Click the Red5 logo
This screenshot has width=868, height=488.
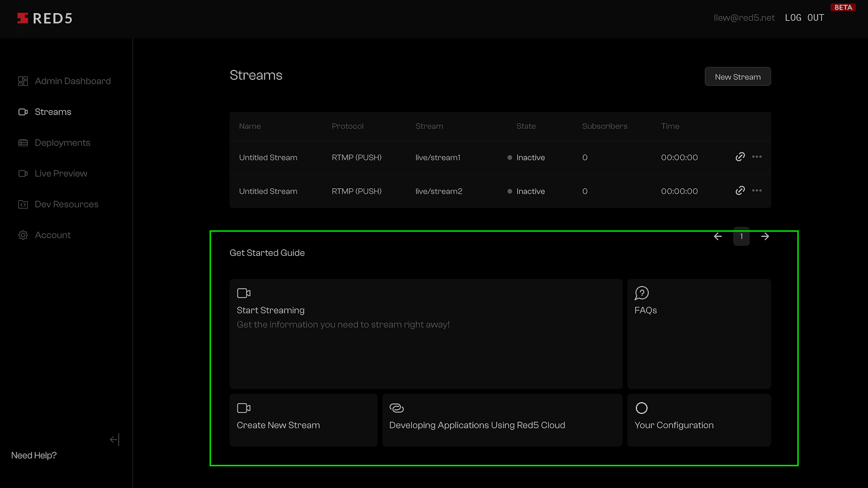click(x=44, y=18)
